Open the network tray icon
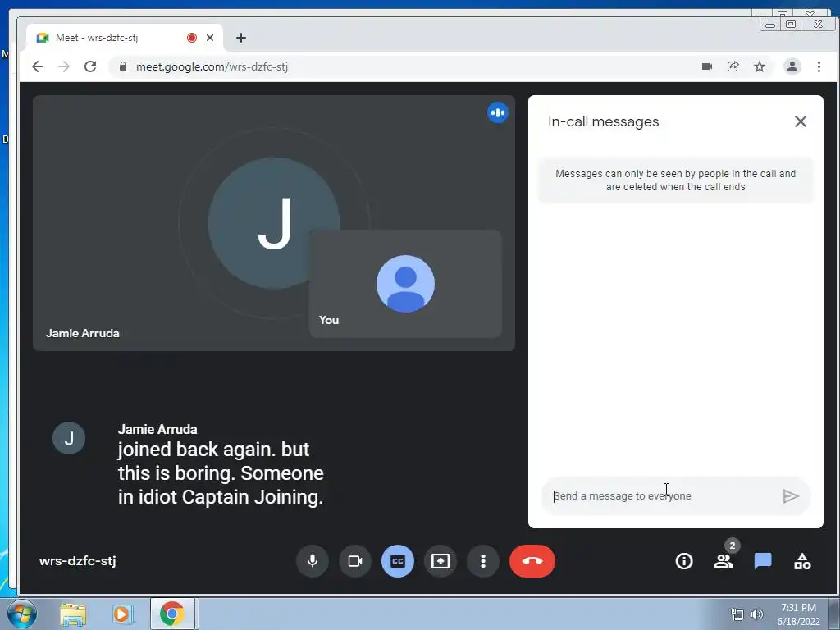840x630 pixels. (x=737, y=614)
